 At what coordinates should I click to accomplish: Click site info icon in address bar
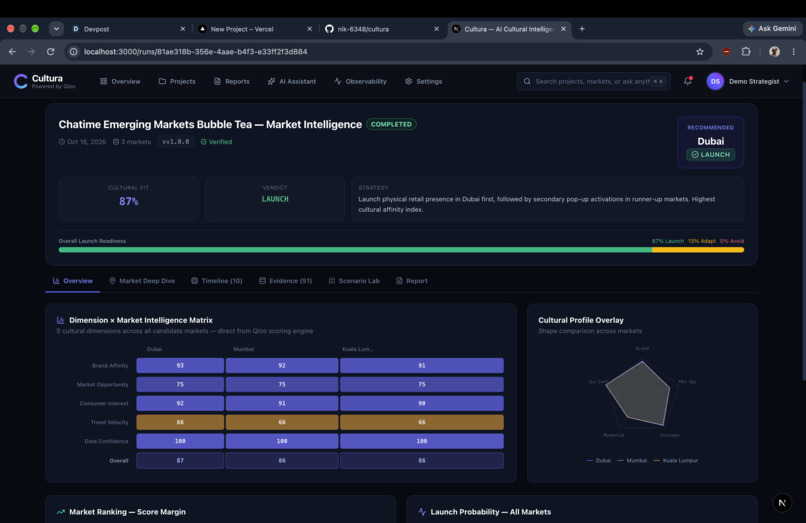tap(74, 51)
